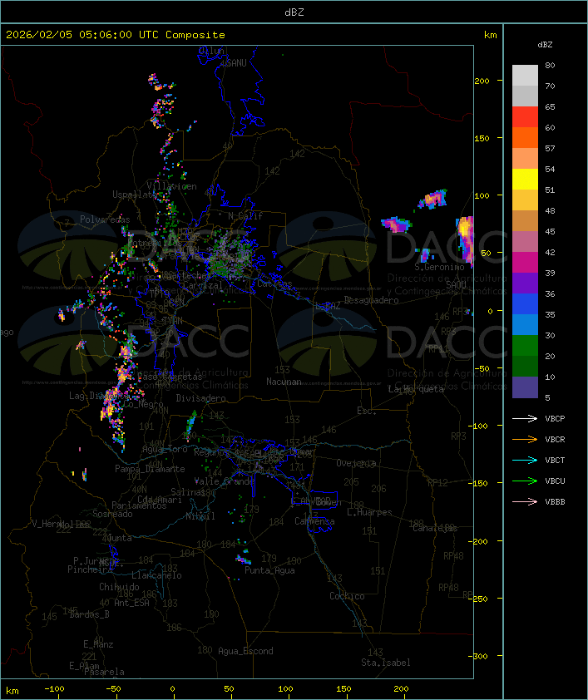
Task: Select the VBBB legend label
Action: pos(555,502)
